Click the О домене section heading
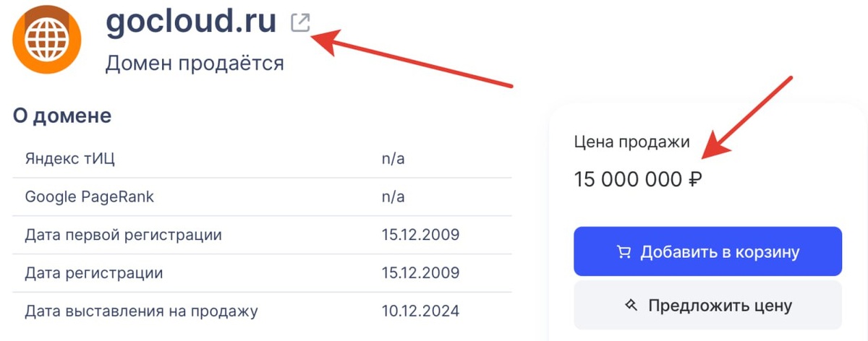 pyautogui.click(x=62, y=115)
